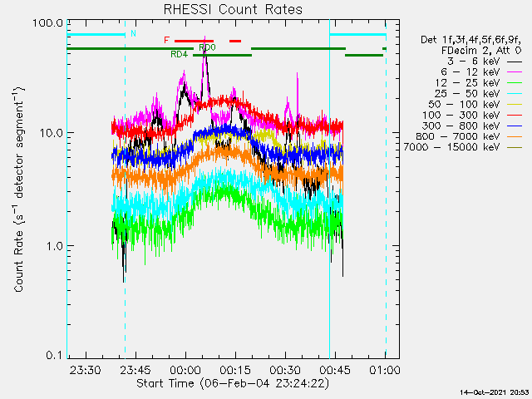
Task: Select the 300 - 800 keV legend entry
Action: (472, 126)
